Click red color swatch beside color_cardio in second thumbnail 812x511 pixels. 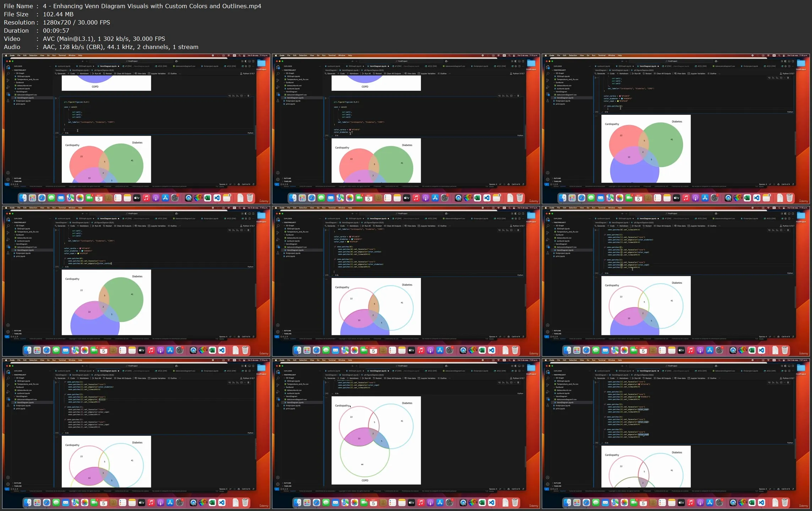tap(350, 130)
